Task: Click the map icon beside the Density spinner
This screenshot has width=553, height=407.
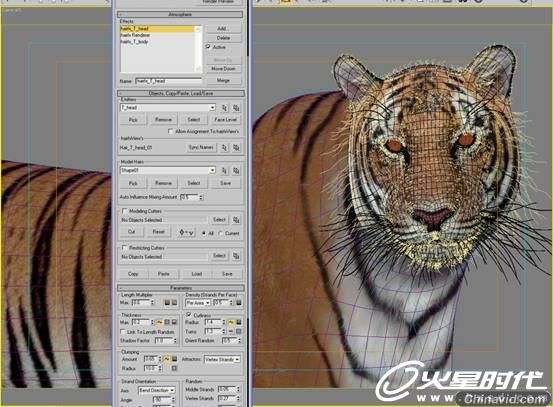Action: [x=239, y=303]
